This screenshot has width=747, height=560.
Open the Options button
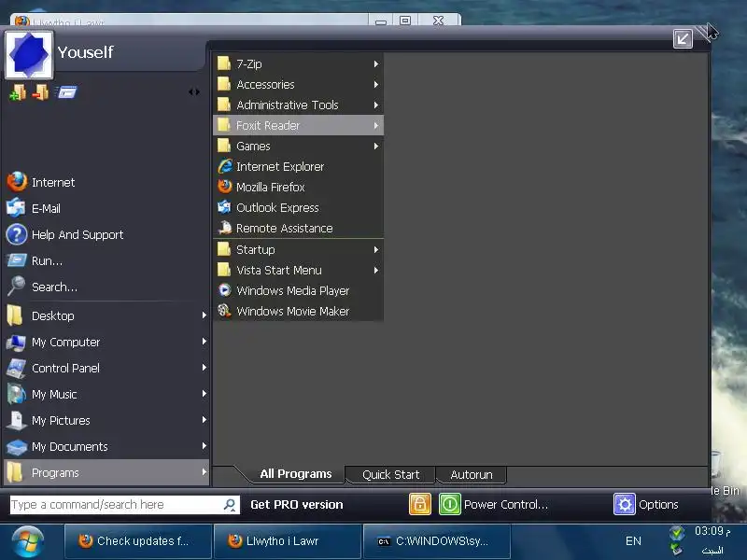(646, 504)
